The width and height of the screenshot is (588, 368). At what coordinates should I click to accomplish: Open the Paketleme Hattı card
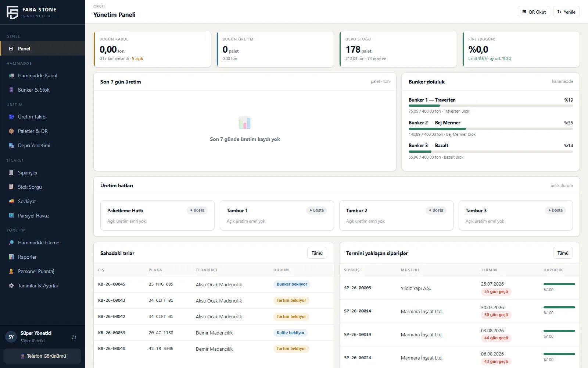pos(157,215)
